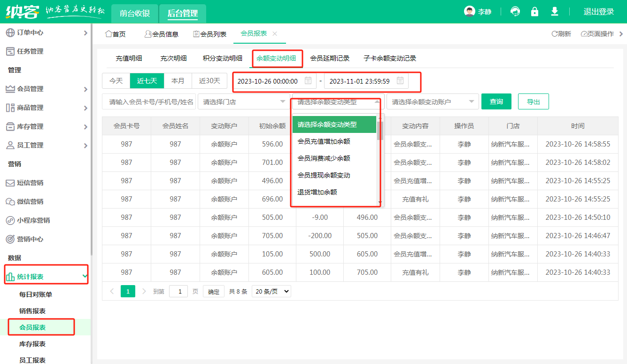Image resolution: width=627 pixels, height=364 pixels.
Task: Open the 请选择余额变动账户 dropdown
Action: pyautogui.click(x=432, y=101)
